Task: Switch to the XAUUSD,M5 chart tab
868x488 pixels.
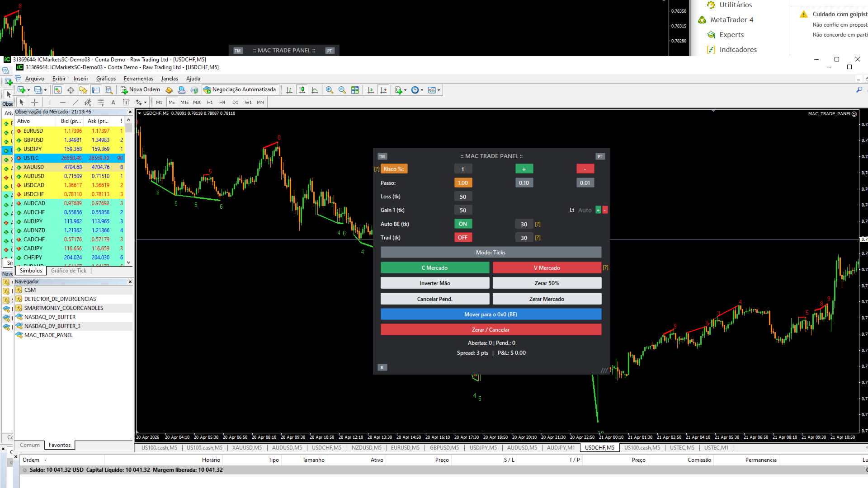Action: coord(247,448)
